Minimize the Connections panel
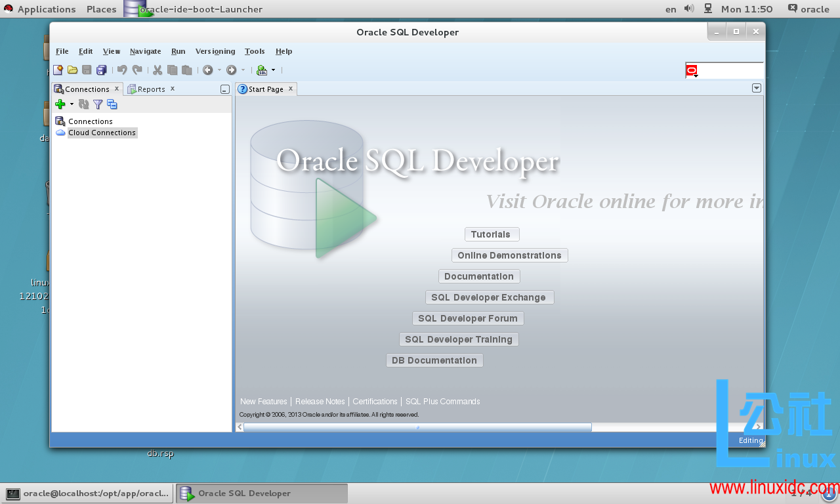This screenshot has height=504, width=840. click(225, 89)
